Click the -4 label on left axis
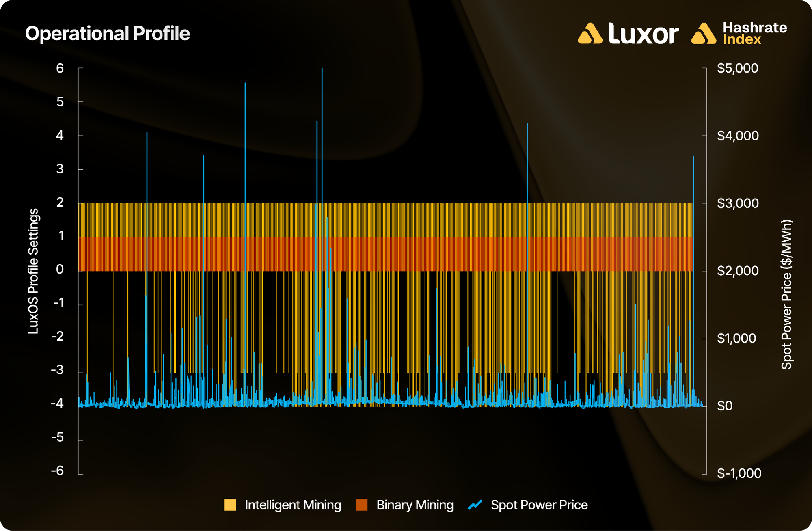The height and width of the screenshot is (531, 812). coord(57,403)
